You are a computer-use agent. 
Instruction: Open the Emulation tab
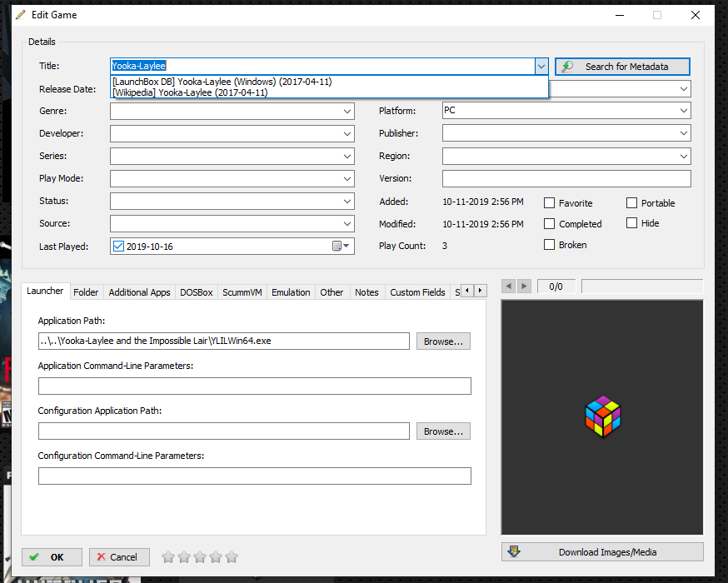[291, 292]
